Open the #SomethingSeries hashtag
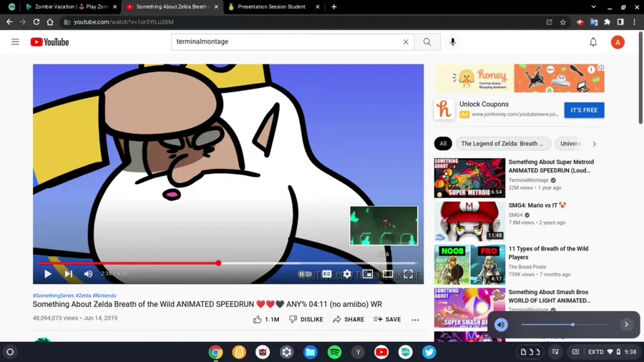This screenshot has height=362, width=644. (54, 295)
